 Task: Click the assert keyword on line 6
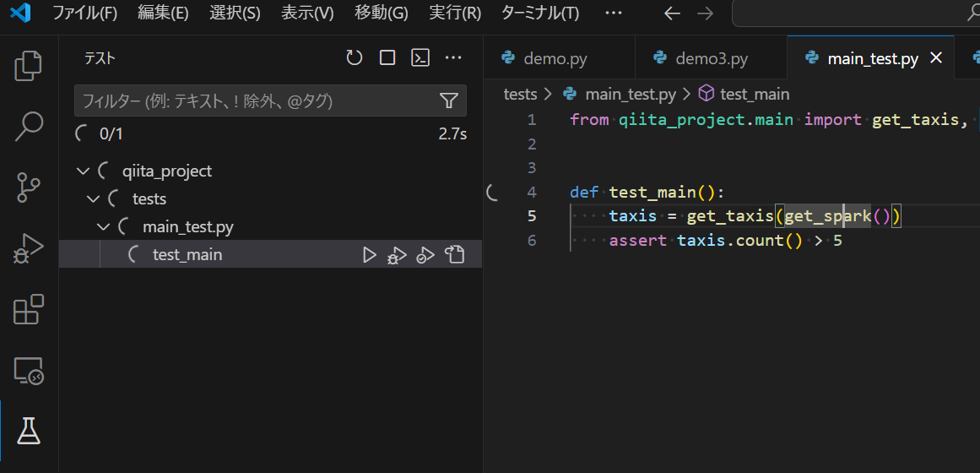point(637,240)
